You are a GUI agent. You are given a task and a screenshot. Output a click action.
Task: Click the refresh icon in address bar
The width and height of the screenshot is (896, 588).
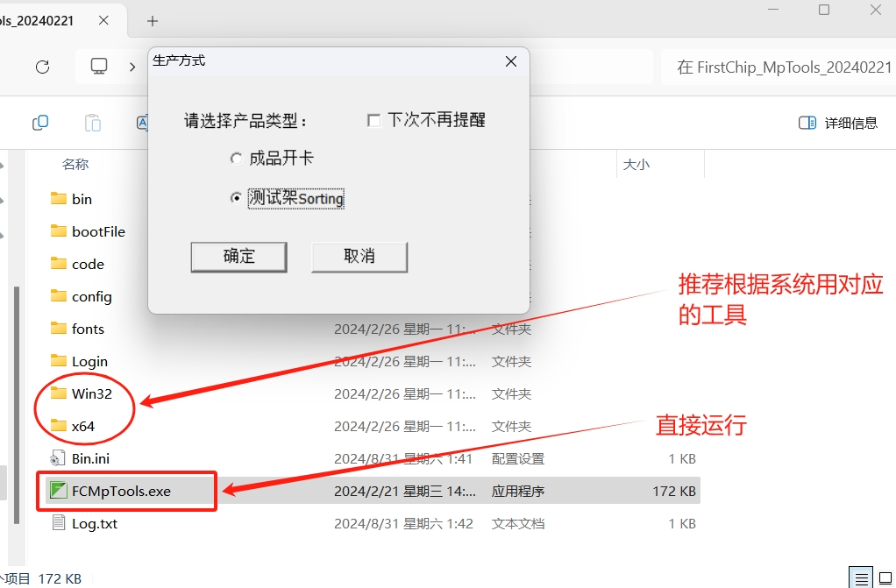click(x=42, y=67)
